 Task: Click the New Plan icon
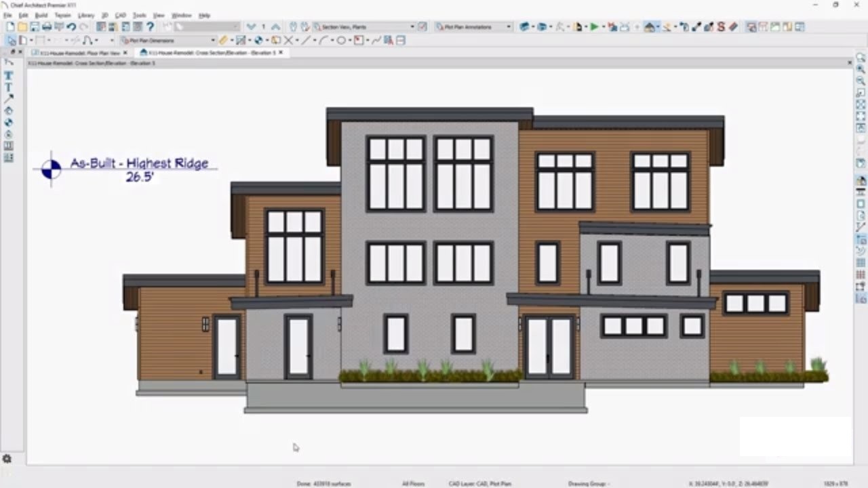pyautogui.click(x=10, y=26)
